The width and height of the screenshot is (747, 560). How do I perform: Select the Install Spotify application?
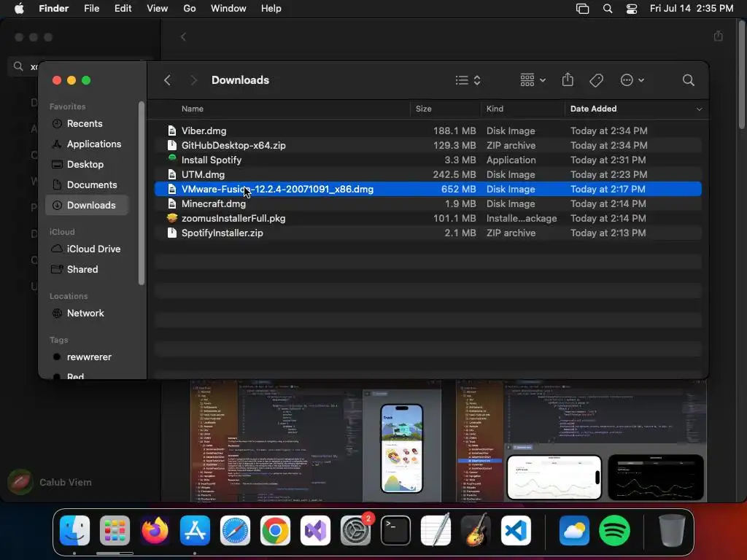point(427,160)
